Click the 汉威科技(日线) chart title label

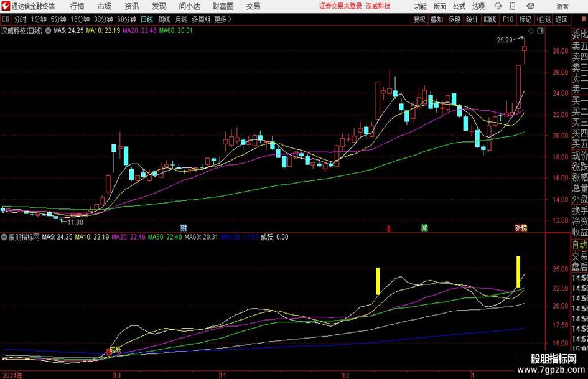tap(22, 30)
